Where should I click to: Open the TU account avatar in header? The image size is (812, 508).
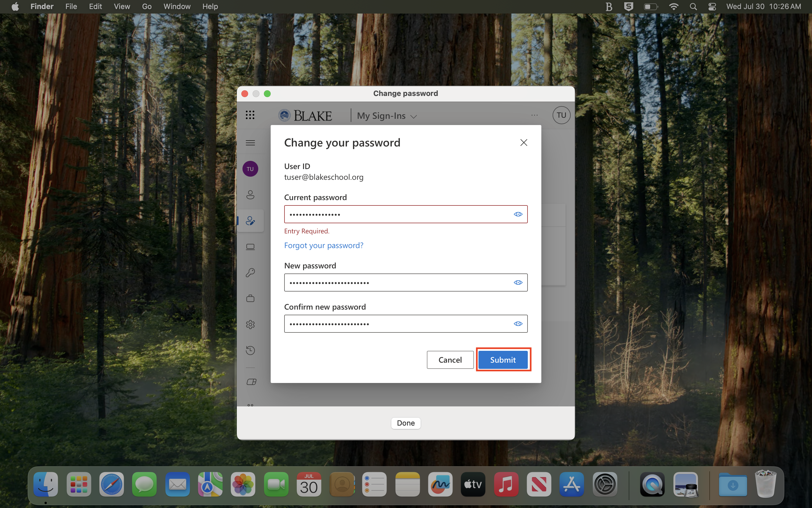[x=561, y=115]
